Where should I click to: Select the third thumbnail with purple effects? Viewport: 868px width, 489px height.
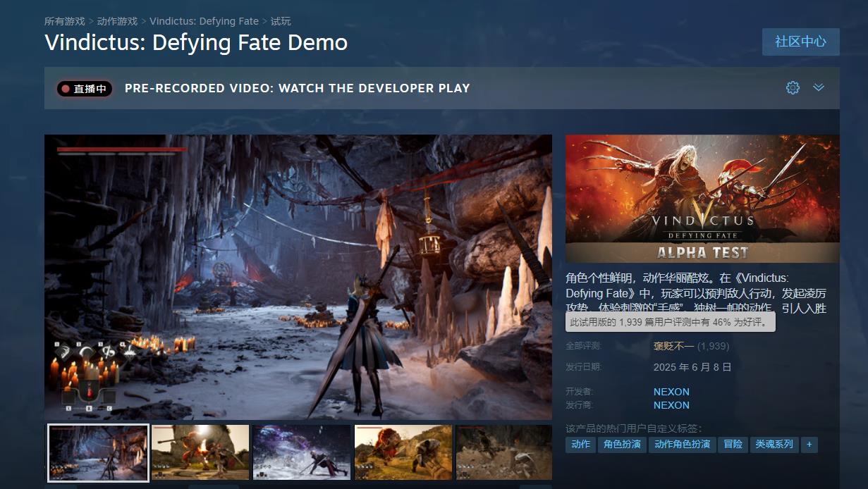pos(302,452)
